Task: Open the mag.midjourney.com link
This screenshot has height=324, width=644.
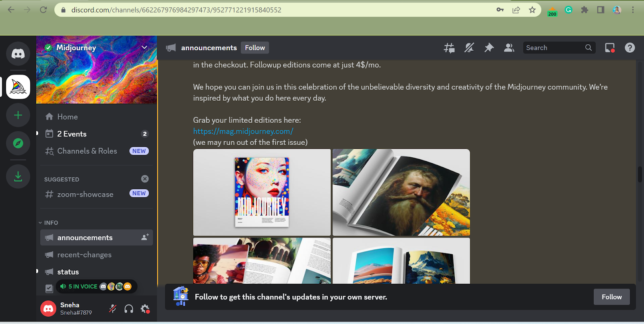Action: 243,131
